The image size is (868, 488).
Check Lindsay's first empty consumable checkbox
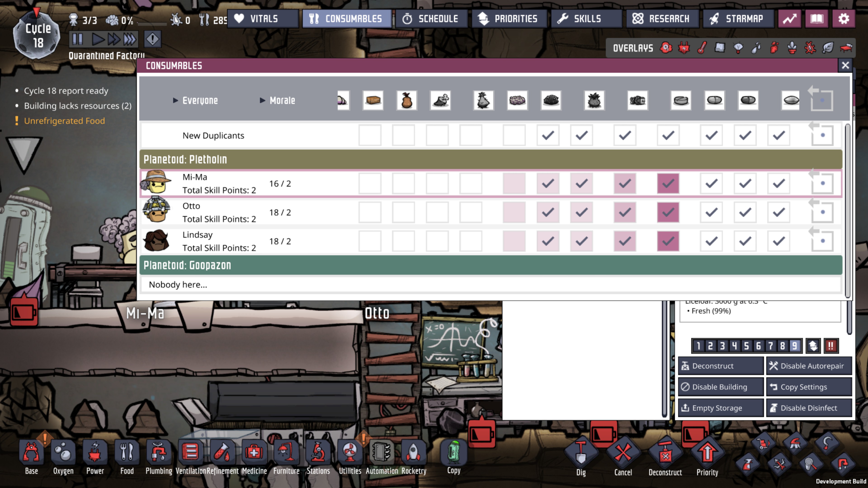tap(370, 241)
